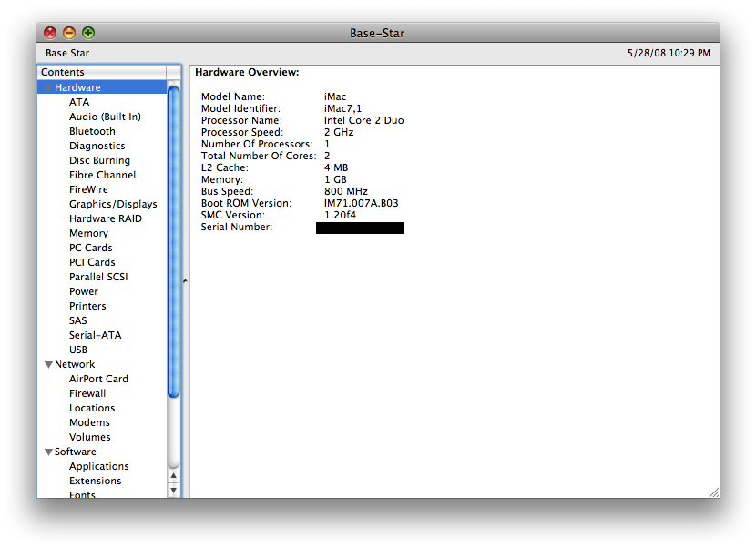Image resolution: width=756 pixels, height=548 pixels.
Task: Select Printers in the sidebar
Action: click(87, 306)
